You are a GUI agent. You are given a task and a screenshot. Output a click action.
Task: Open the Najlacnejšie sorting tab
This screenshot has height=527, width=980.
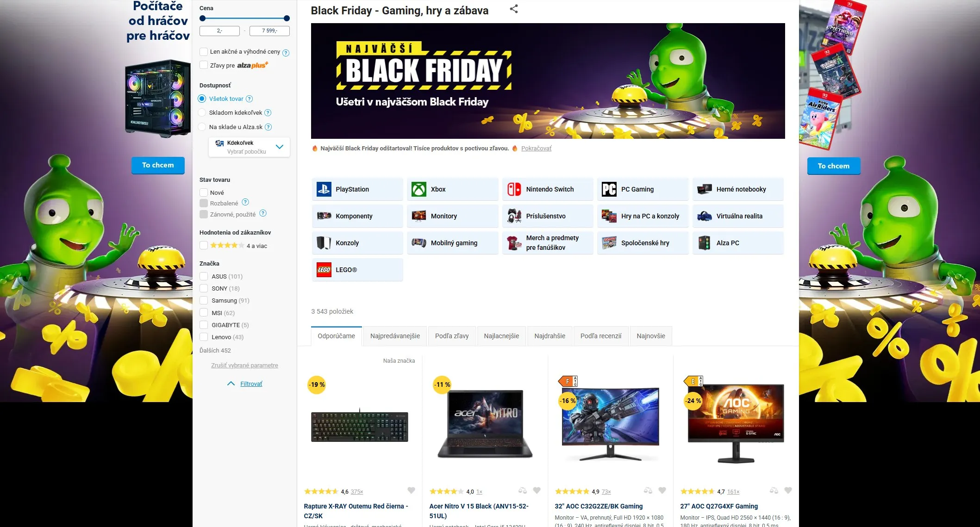pyautogui.click(x=501, y=335)
